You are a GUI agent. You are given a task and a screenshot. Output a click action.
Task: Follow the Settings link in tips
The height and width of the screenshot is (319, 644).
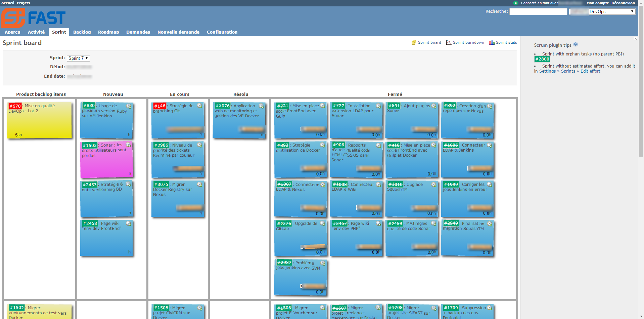click(x=547, y=71)
